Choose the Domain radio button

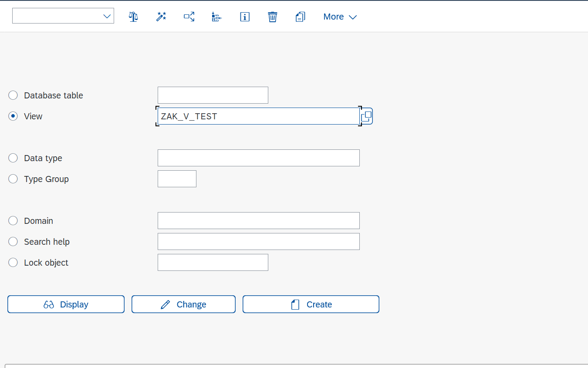pos(13,221)
